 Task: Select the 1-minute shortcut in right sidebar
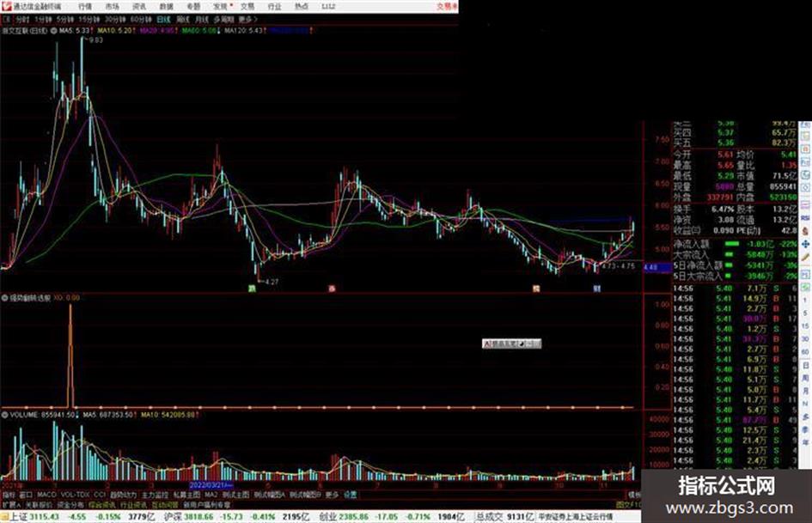coord(805,301)
